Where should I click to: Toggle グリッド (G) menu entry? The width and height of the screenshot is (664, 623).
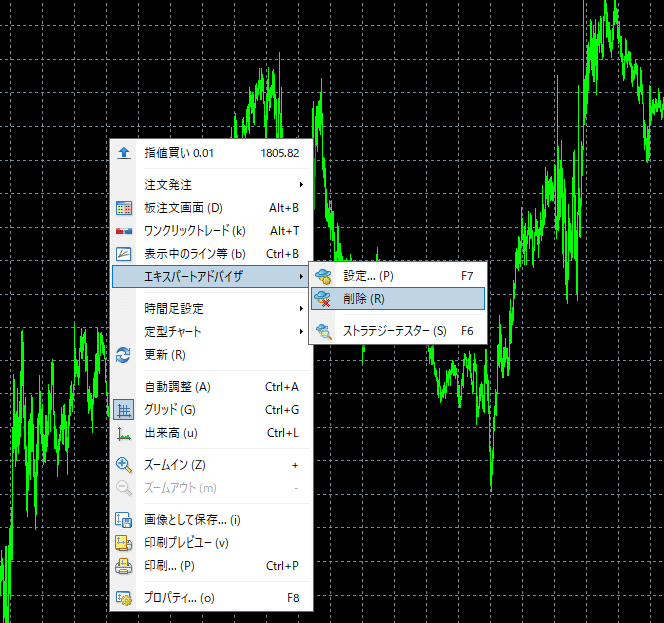(211, 410)
